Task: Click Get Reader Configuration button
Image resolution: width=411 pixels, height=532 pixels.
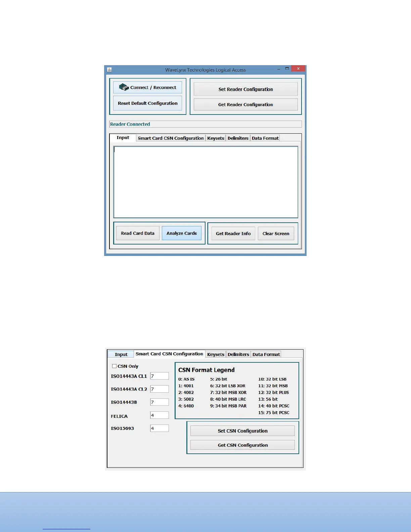Action: tap(245, 104)
